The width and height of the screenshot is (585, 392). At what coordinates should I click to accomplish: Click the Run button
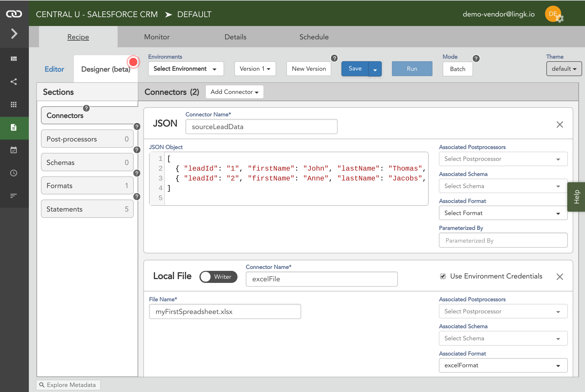tap(412, 69)
